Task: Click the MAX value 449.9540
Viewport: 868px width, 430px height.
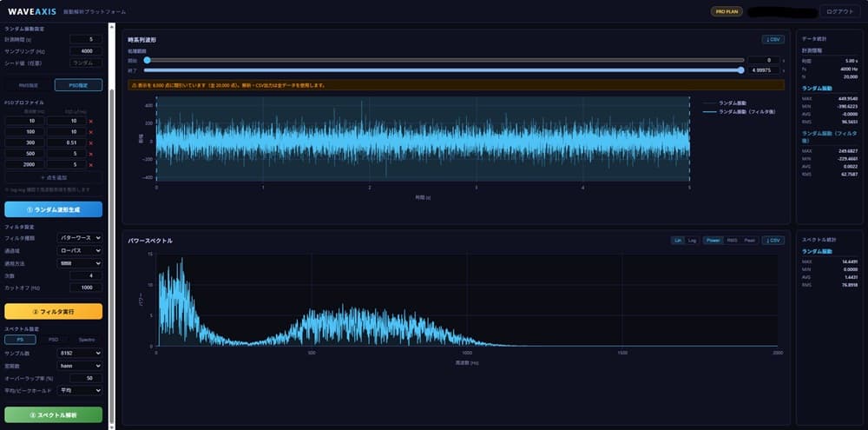Action: point(847,99)
